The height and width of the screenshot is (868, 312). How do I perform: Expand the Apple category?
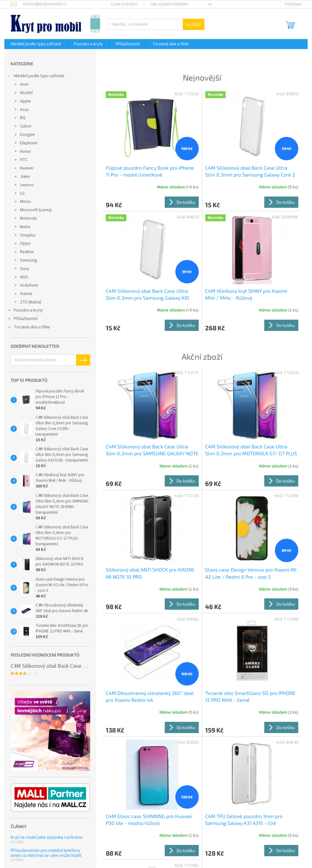[15, 101]
